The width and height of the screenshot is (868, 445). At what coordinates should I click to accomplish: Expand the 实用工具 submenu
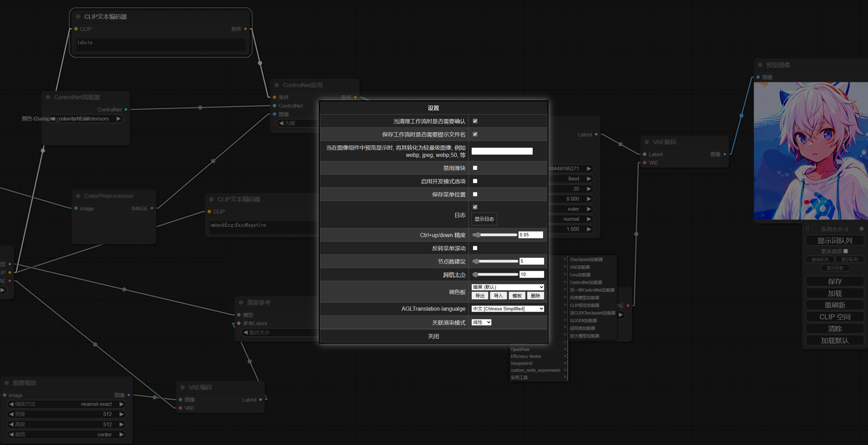pyautogui.click(x=519, y=377)
